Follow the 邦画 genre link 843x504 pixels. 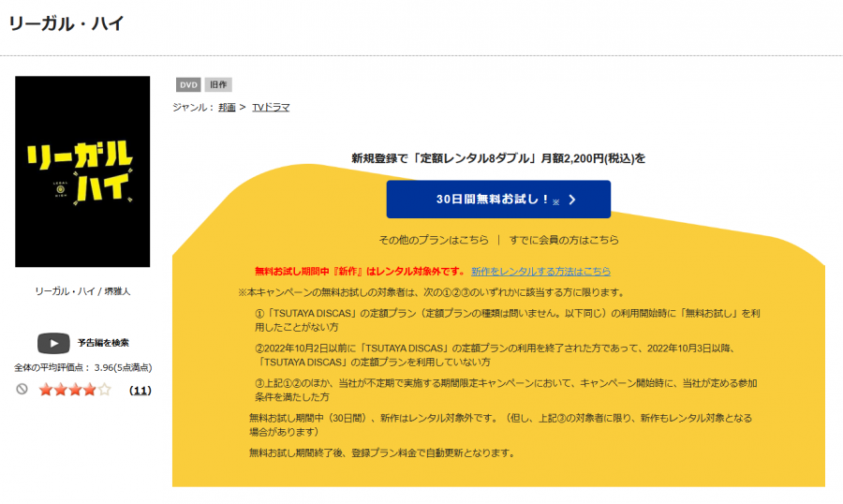tap(227, 107)
